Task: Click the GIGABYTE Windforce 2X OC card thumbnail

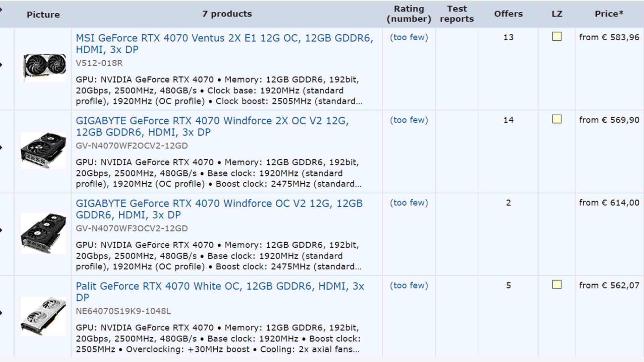Action: pos(43,150)
